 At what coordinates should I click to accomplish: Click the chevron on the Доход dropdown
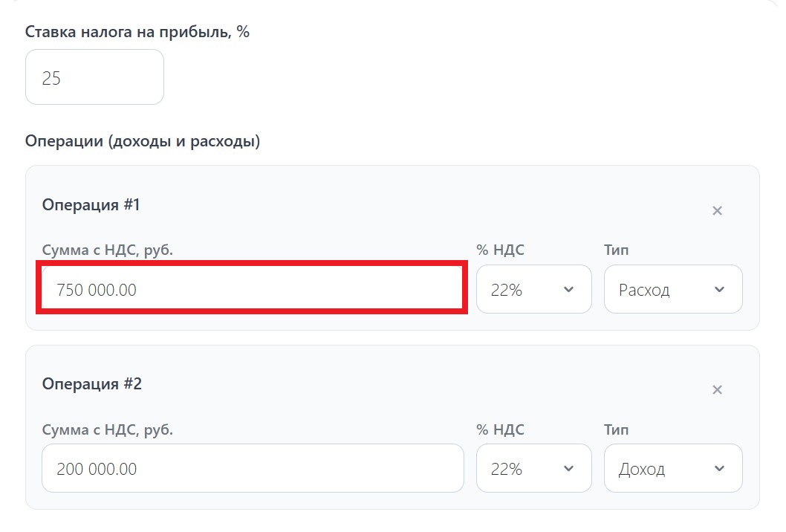click(x=718, y=468)
